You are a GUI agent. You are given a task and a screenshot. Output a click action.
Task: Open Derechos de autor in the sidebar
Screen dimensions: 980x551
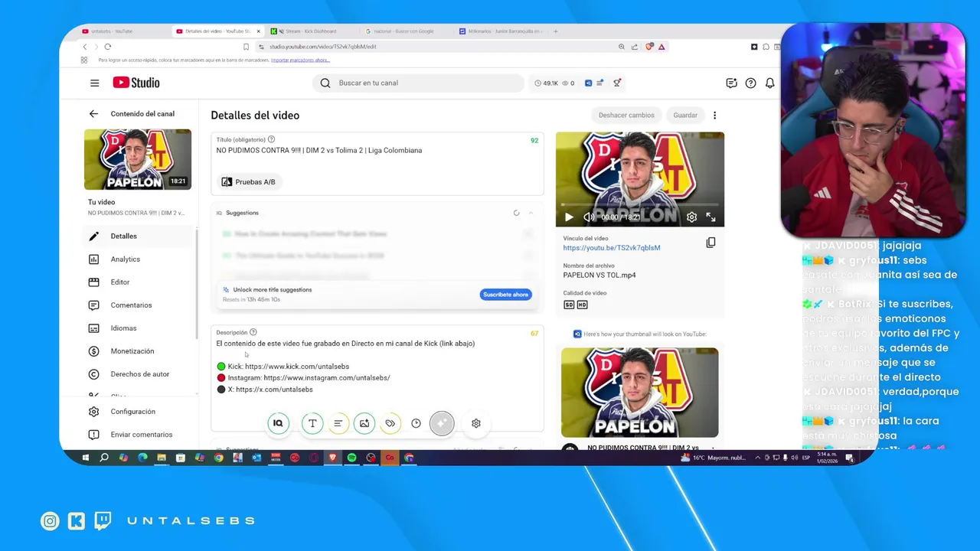(139, 373)
